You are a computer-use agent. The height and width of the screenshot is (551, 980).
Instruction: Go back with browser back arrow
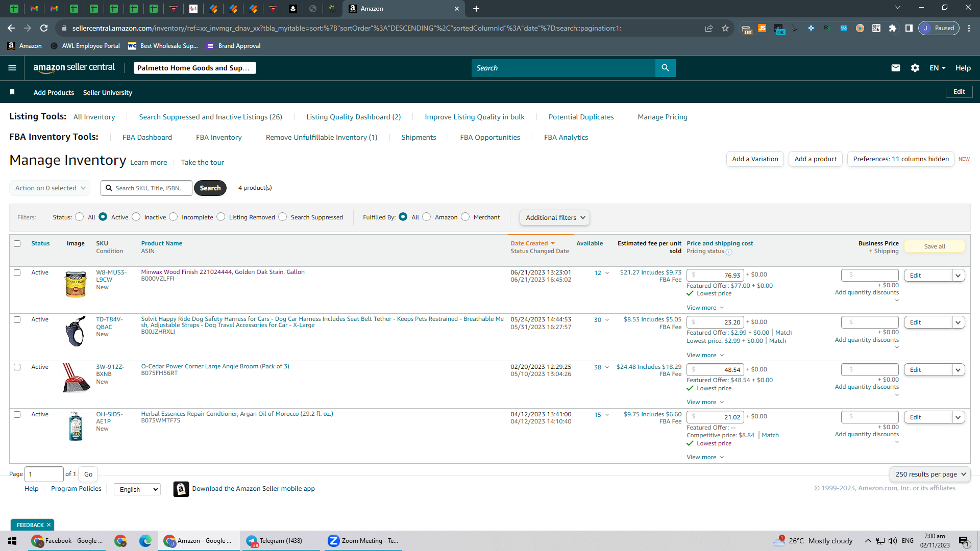pos(11,28)
